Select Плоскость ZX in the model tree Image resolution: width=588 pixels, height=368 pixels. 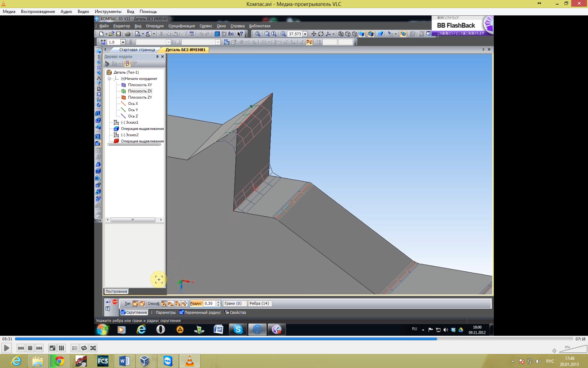(140, 91)
